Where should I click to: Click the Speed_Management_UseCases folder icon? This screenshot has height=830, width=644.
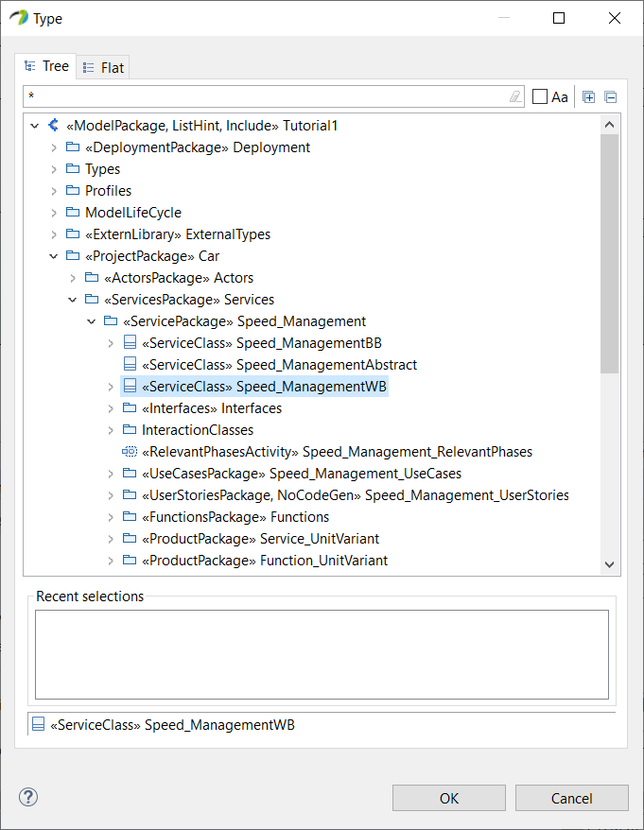pos(130,473)
